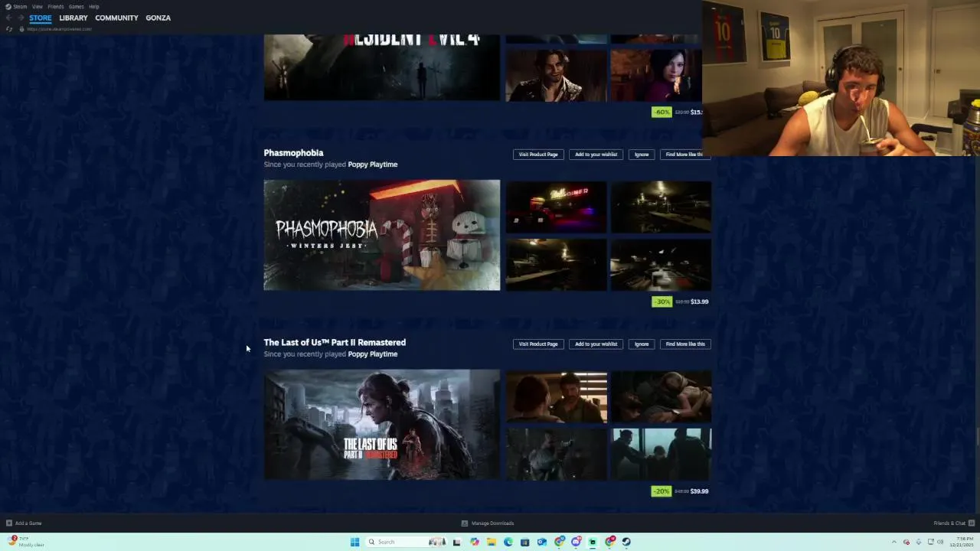The width and height of the screenshot is (980, 551).
Task: Click the -60% Resident Evil 4 discount
Action: point(661,112)
